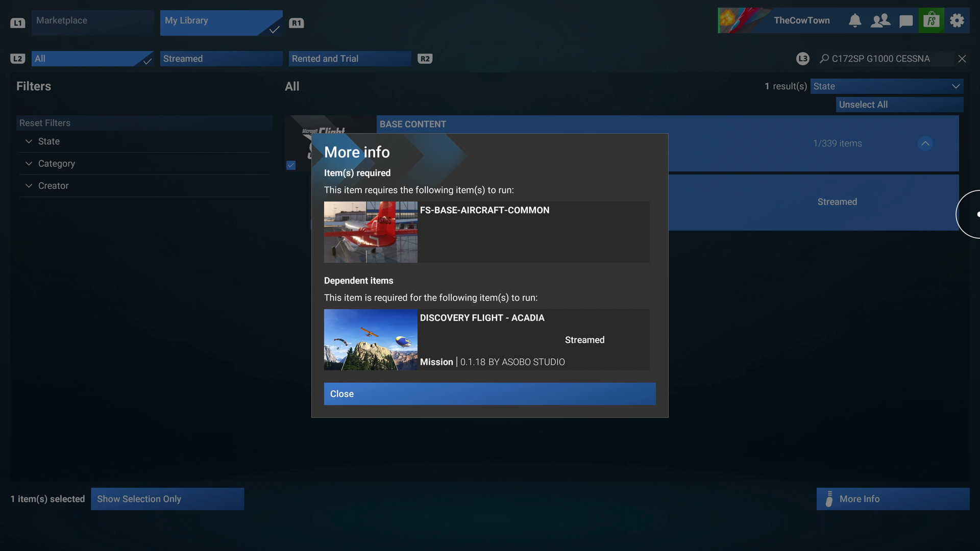Click the Mission 0.1.18 BY ASOBO STUDIO text
Screen dimensions: 980x551
pyautogui.click(x=492, y=362)
